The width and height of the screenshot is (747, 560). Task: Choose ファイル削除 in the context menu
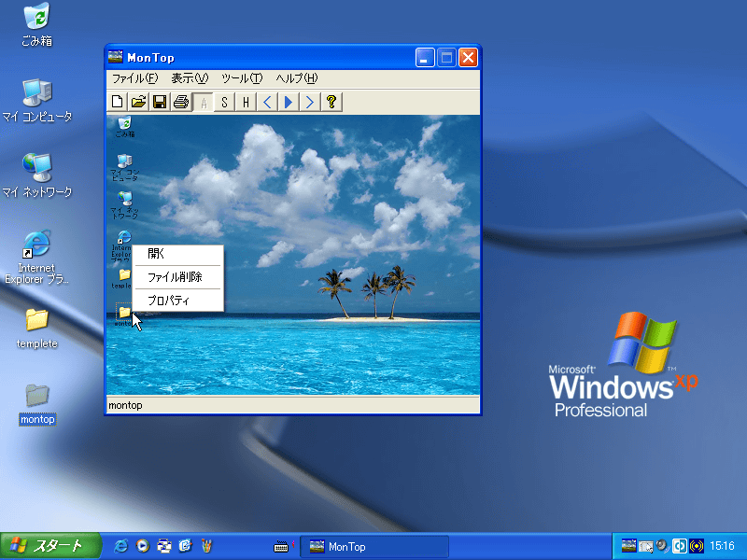(x=177, y=277)
